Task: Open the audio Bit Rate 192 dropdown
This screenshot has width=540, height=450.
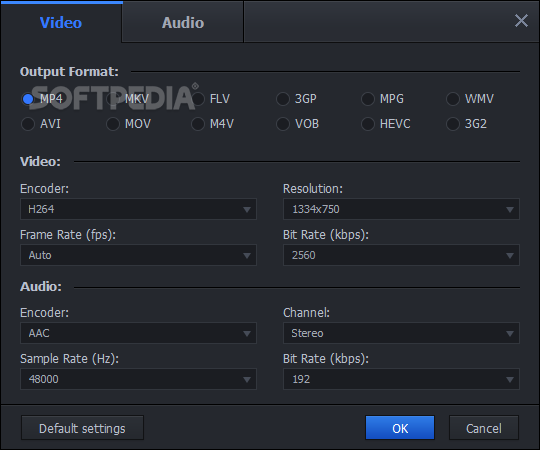Action: click(401, 379)
